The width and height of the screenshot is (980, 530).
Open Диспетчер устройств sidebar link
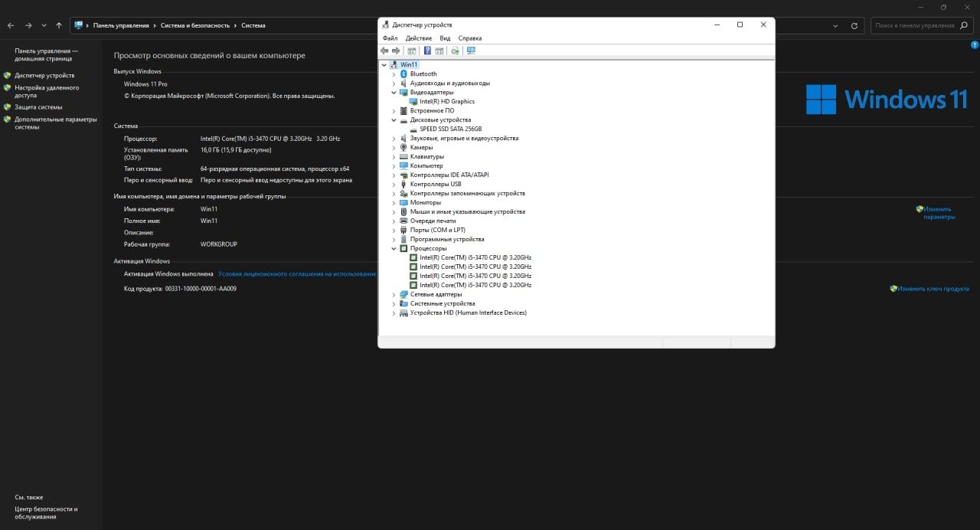[x=44, y=75]
